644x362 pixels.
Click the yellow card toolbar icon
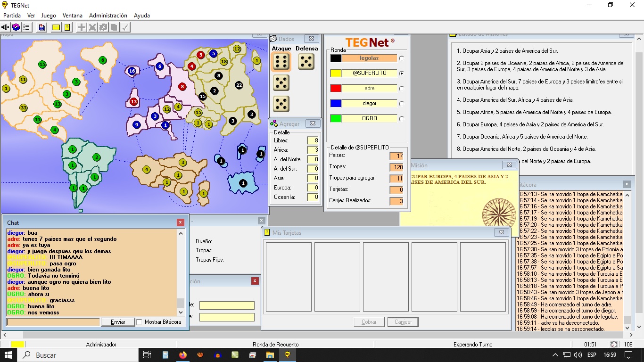(56, 27)
